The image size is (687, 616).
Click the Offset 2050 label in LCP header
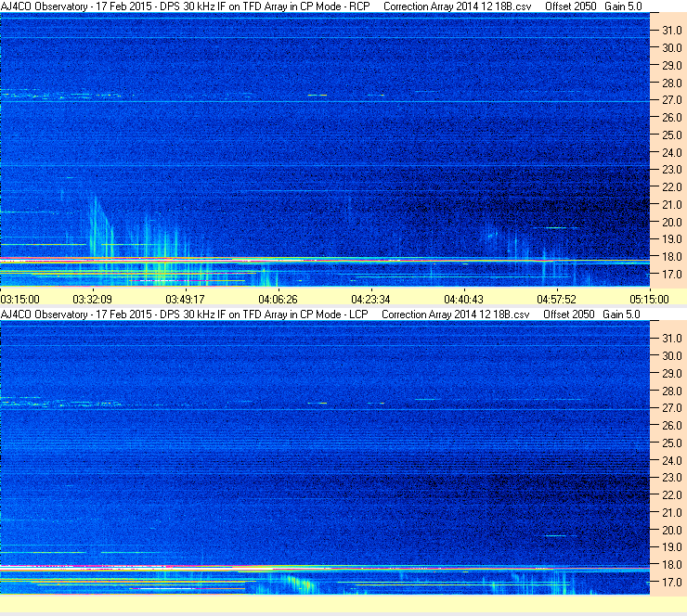[x=569, y=314]
